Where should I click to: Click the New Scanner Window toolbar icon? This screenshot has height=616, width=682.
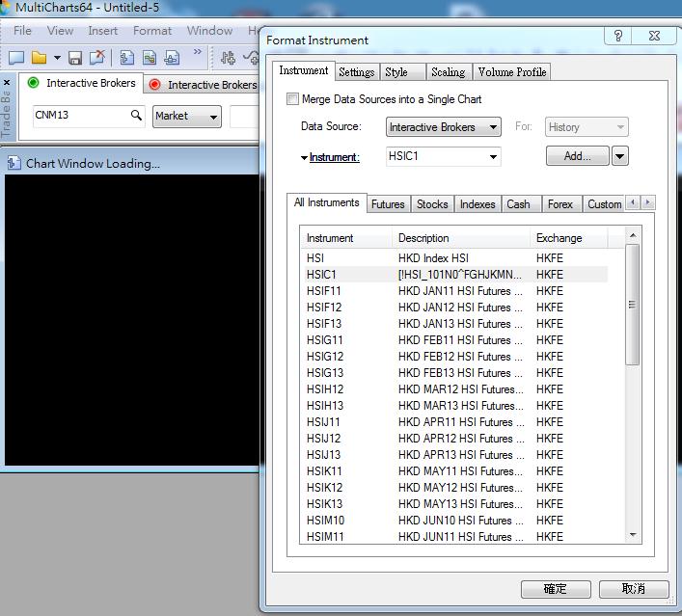pyautogui.click(x=150, y=58)
